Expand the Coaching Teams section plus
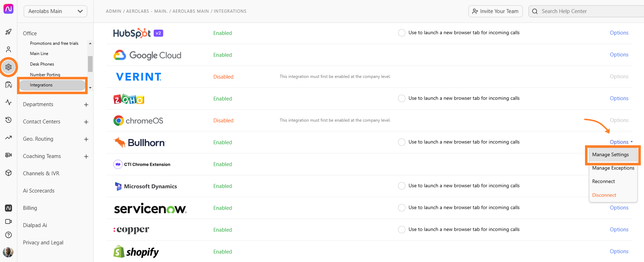This screenshot has width=644, height=262. [86, 157]
